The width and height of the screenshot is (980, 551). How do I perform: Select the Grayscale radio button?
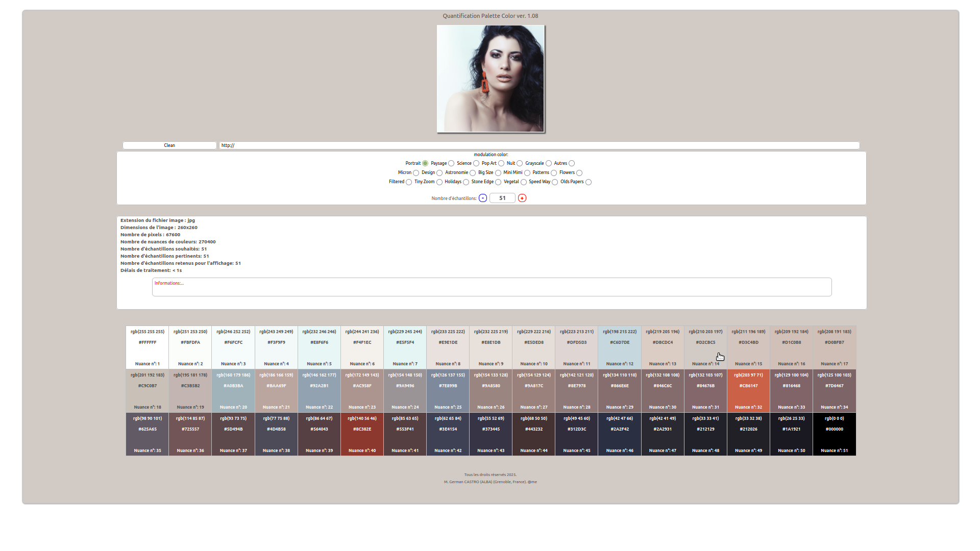(x=549, y=163)
